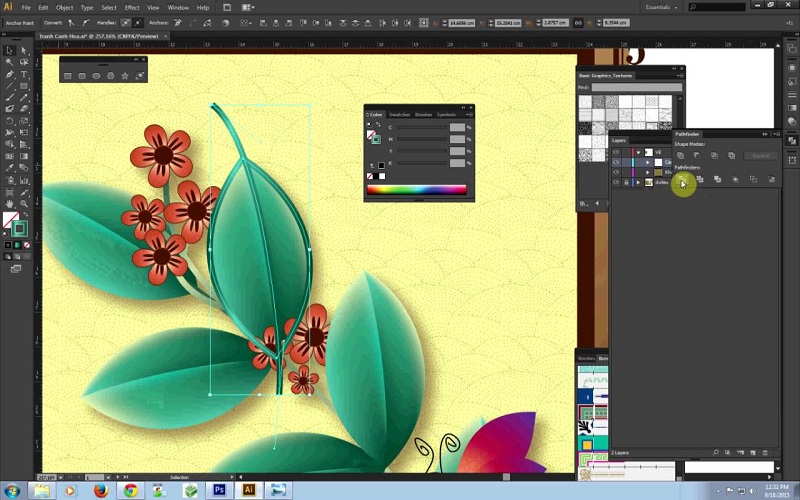Unlock the bottom layer lock toggle

[626, 183]
